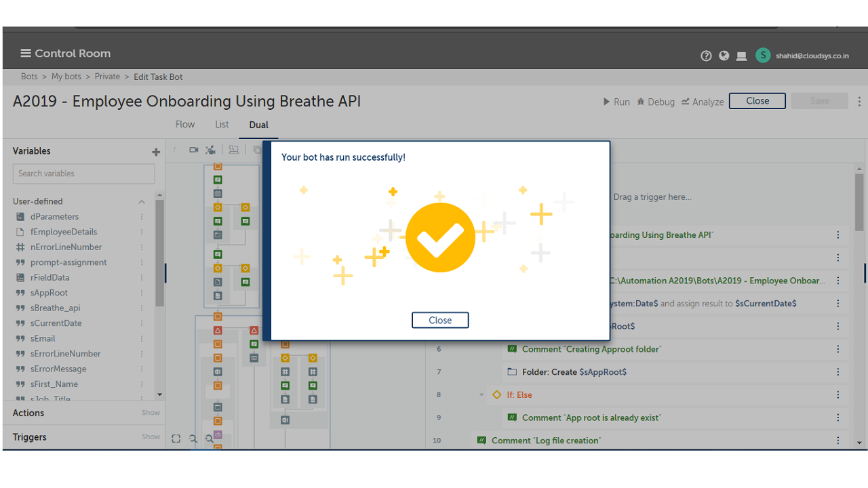Click the crossed-out record toolbar icon
Screen dimensions: 868x488
pyautogui.click(x=211, y=150)
